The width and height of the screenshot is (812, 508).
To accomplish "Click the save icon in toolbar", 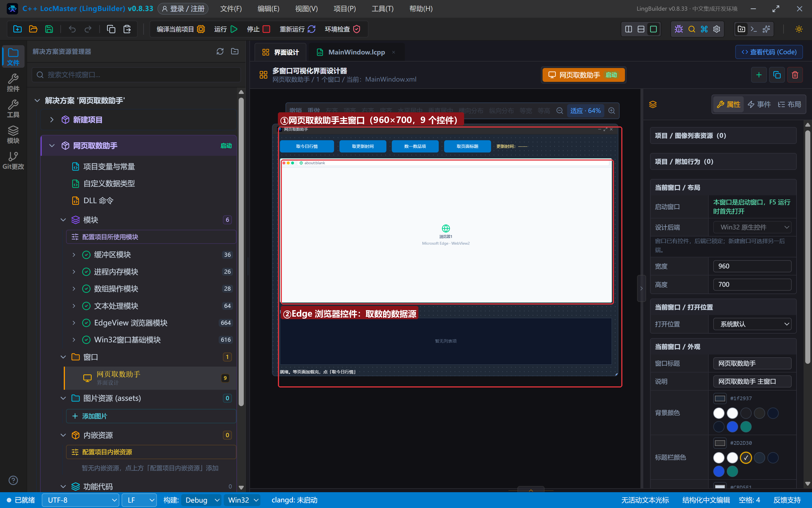I will (x=49, y=29).
